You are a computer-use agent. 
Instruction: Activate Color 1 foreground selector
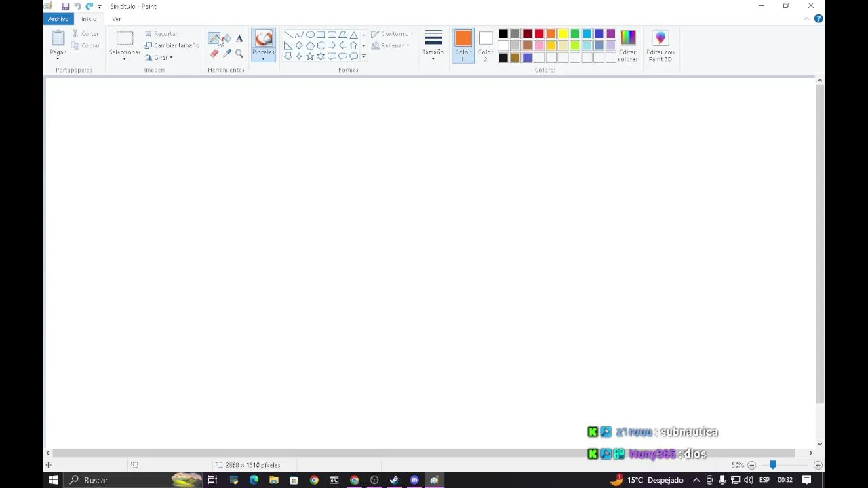coord(463,45)
